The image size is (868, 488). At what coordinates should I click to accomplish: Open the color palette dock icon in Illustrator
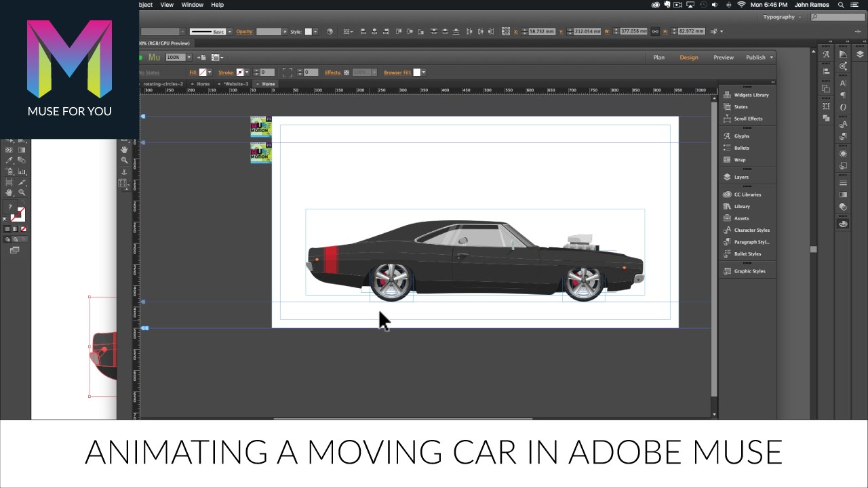click(843, 224)
